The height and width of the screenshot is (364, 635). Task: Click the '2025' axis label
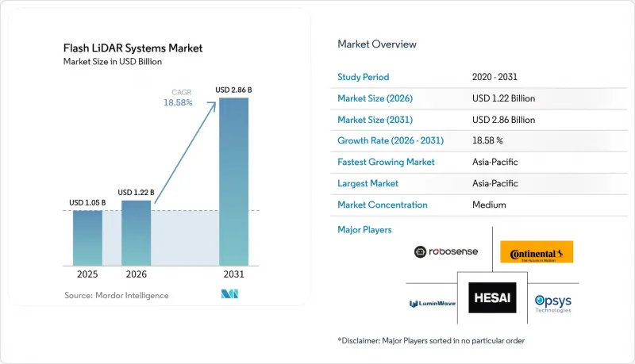(x=87, y=274)
